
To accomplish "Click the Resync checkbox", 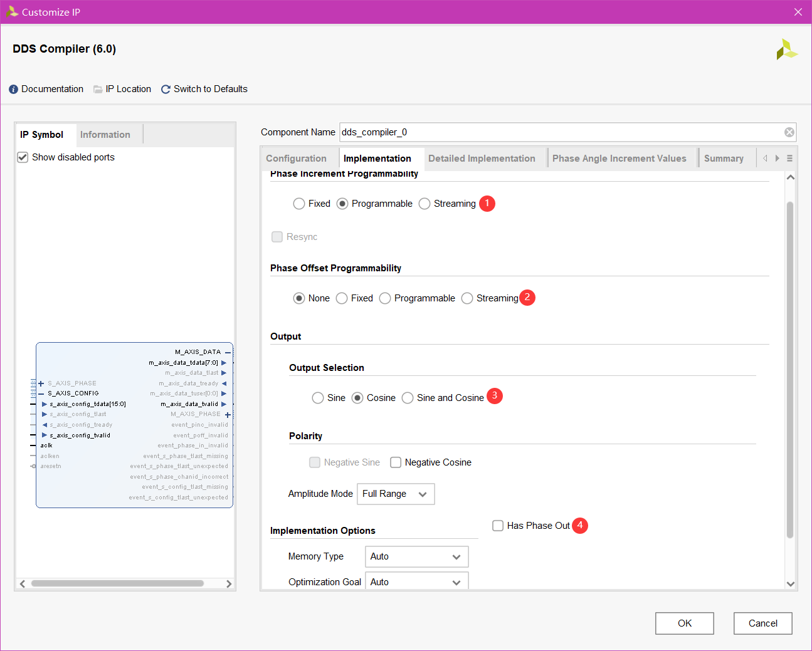I will point(277,237).
